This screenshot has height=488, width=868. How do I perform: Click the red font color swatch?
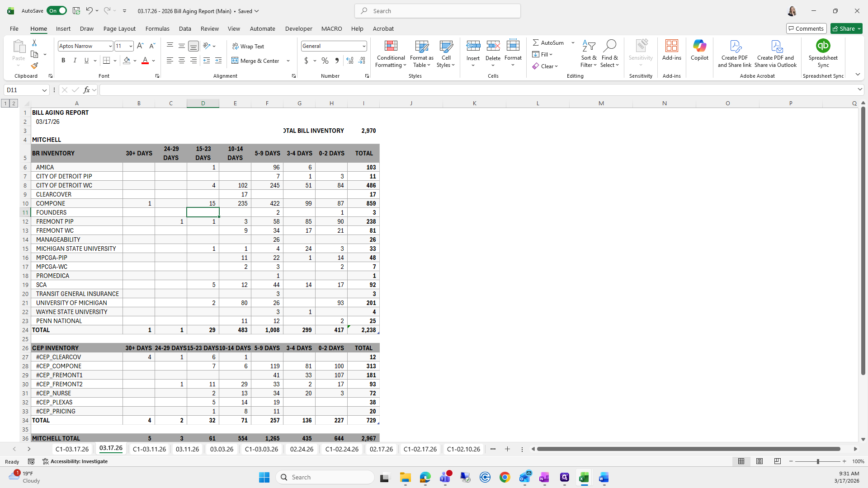[145, 61]
